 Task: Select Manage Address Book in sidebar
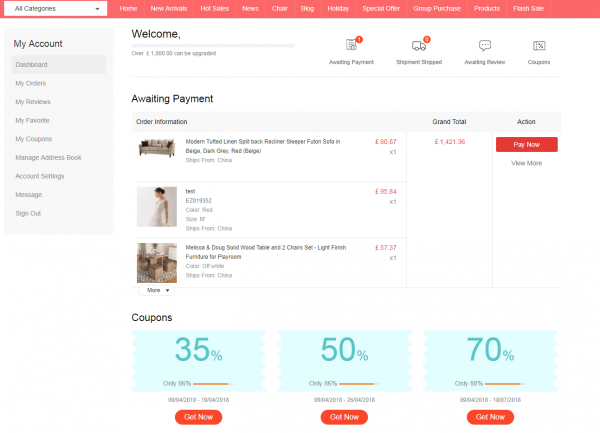point(48,157)
